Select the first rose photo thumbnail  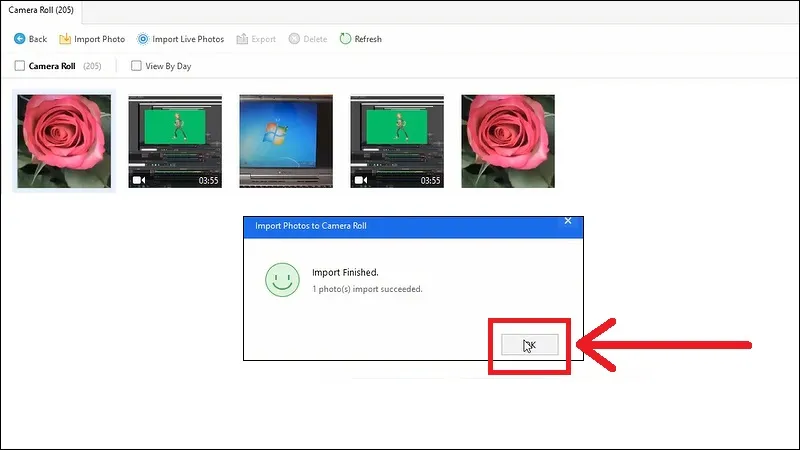click(x=64, y=141)
